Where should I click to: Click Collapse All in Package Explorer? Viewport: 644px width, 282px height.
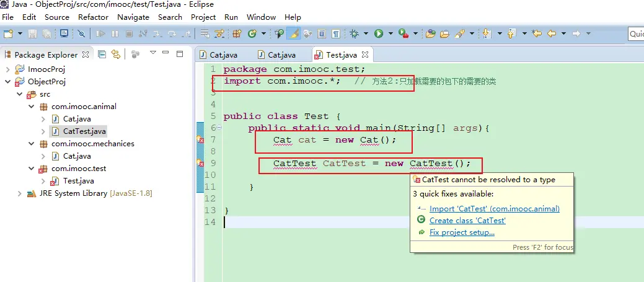point(102,55)
